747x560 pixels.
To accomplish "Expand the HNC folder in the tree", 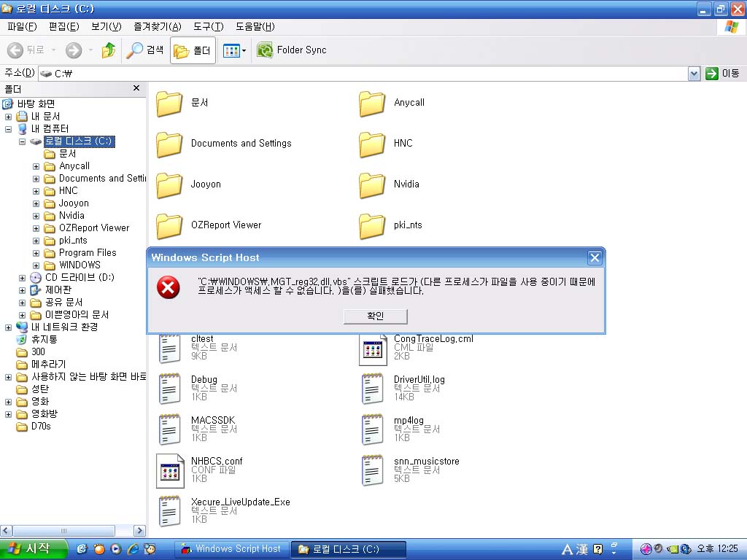I will [36, 192].
